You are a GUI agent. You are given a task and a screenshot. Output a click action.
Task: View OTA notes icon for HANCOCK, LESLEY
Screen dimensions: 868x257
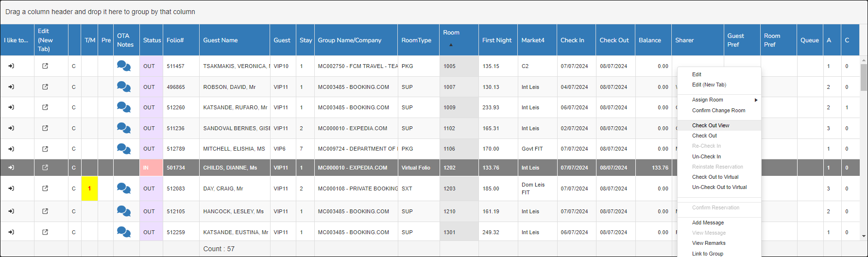tap(124, 211)
